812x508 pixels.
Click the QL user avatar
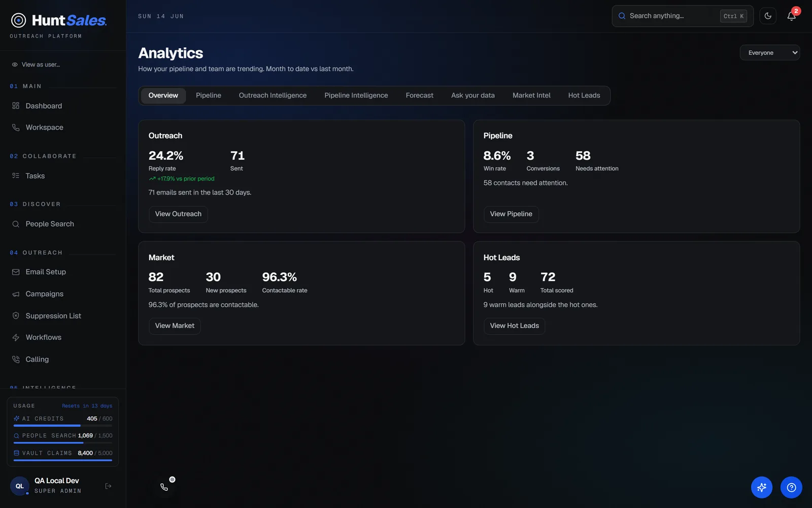pyautogui.click(x=20, y=486)
